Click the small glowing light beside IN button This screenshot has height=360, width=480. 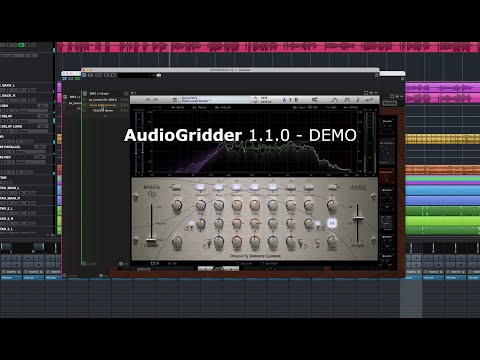(317, 224)
